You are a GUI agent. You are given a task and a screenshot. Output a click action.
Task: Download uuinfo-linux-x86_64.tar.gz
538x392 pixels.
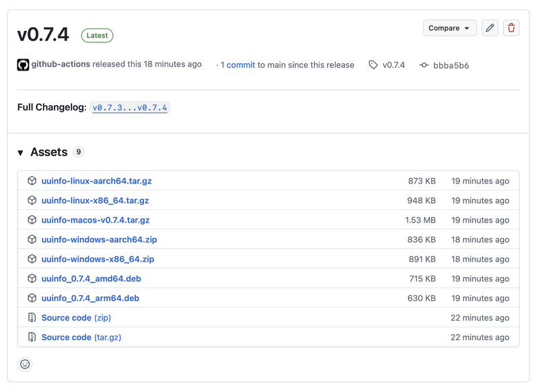95,200
